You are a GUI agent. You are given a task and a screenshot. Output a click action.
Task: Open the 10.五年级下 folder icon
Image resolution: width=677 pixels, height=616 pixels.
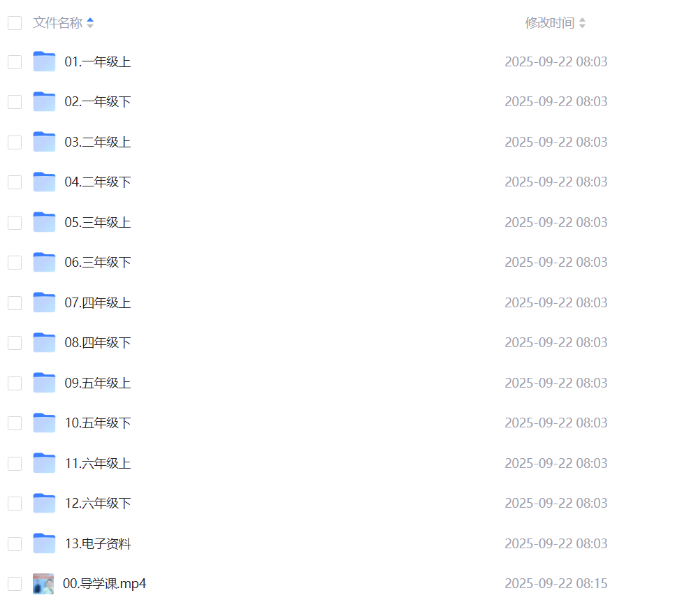pos(44,423)
